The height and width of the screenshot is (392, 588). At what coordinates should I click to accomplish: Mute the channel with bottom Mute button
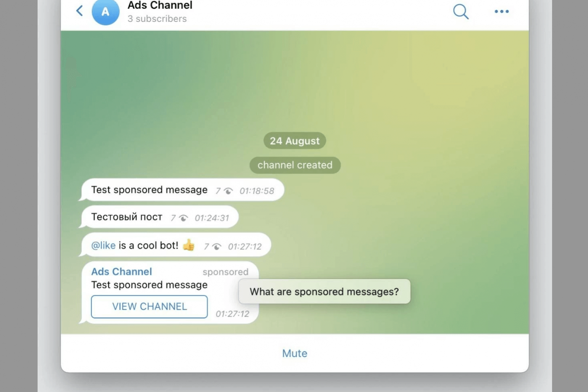pos(295,353)
